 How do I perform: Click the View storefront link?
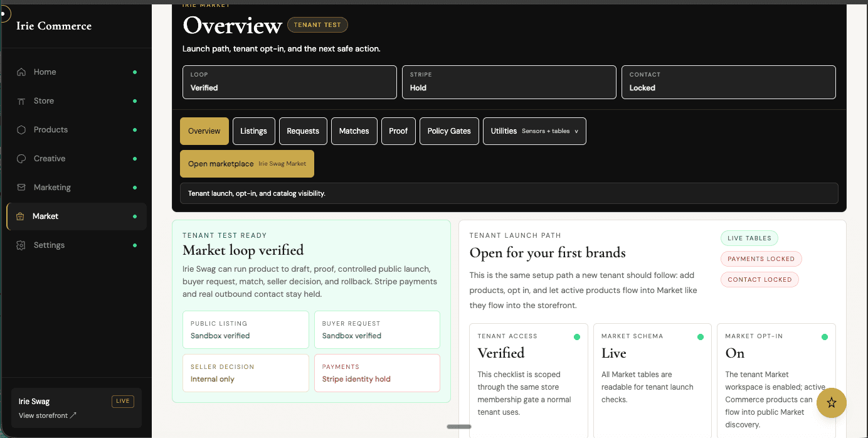48,415
